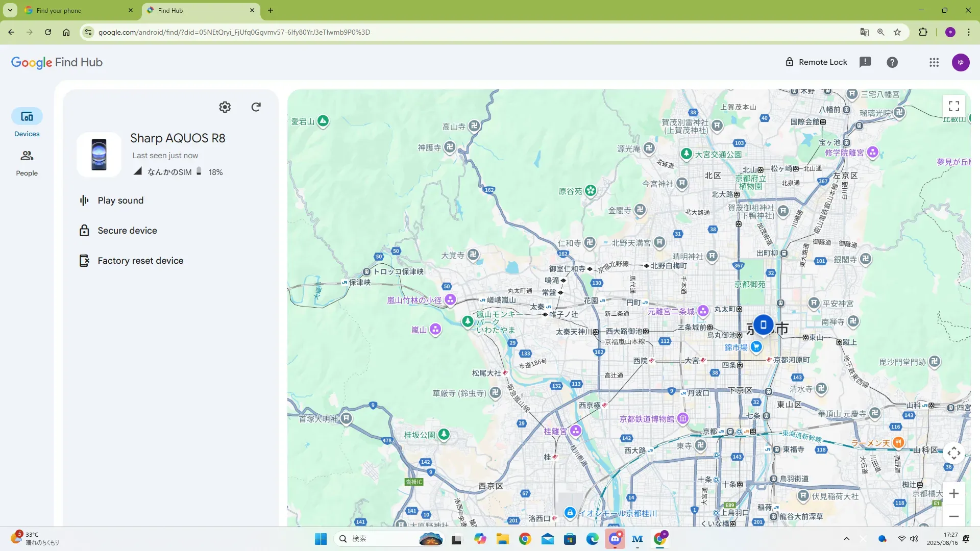Click the blue phone location marker
The width and height of the screenshot is (980, 551).
[x=763, y=324]
